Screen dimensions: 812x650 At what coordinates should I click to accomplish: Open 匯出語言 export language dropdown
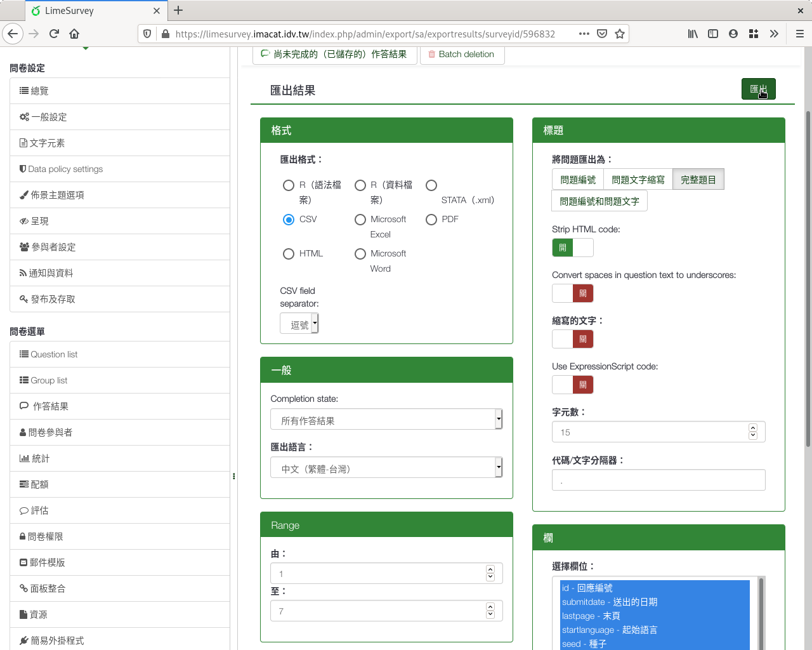click(x=386, y=467)
